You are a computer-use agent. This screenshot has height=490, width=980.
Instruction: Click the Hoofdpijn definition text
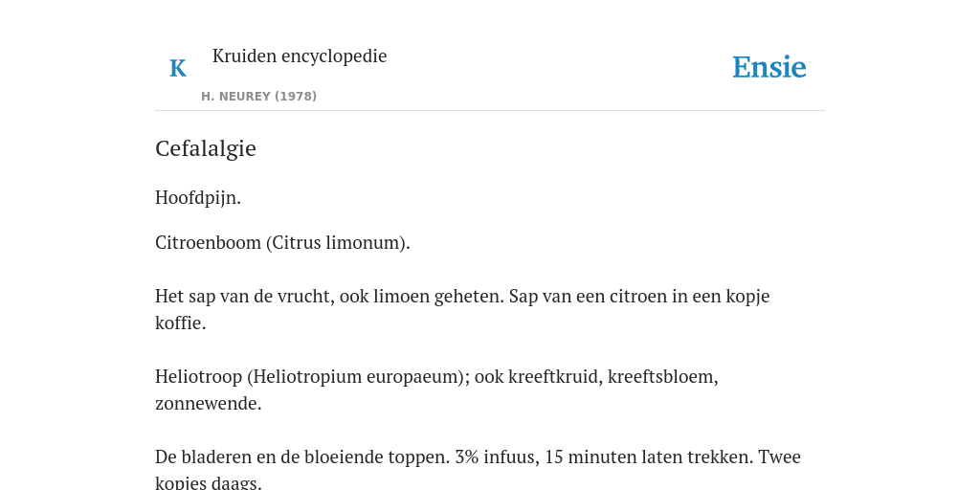click(x=198, y=197)
